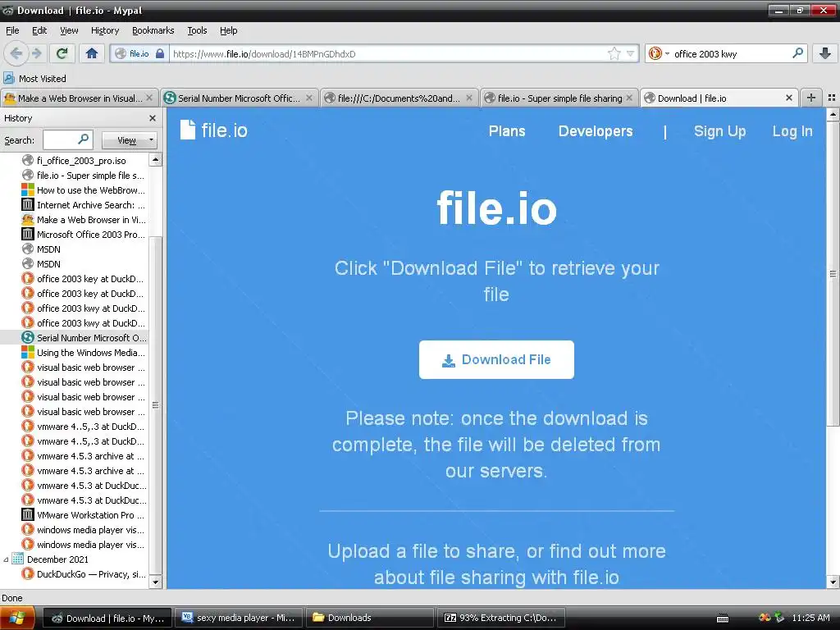Open the History View dropdown

pos(129,140)
